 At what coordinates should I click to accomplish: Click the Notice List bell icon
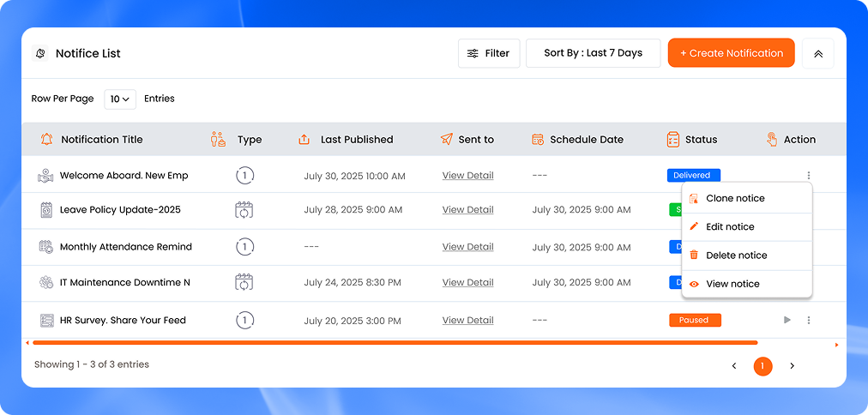point(40,53)
